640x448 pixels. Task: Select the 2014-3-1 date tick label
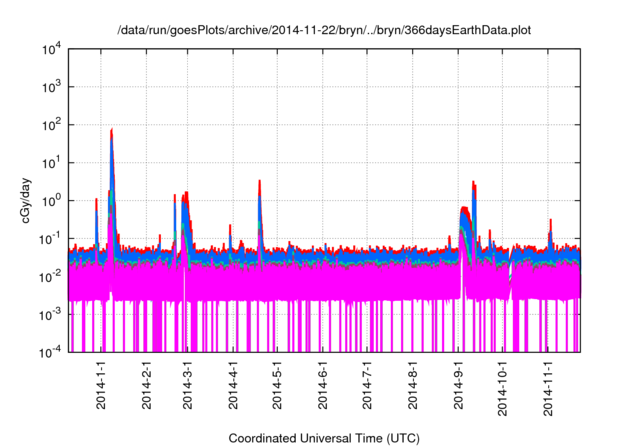[x=187, y=388]
